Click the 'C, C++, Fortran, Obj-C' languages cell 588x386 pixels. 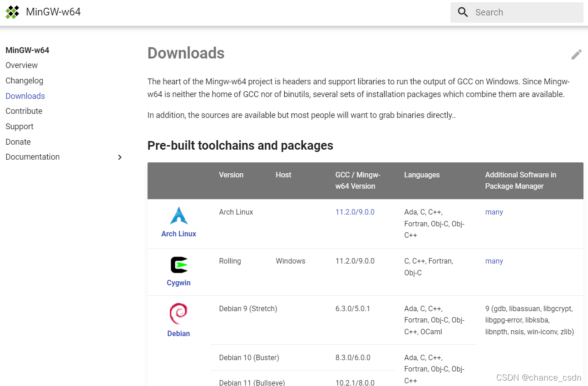(429, 267)
